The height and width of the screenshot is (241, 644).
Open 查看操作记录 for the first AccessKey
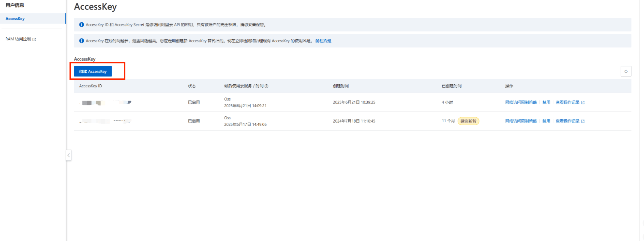coord(567,102)
